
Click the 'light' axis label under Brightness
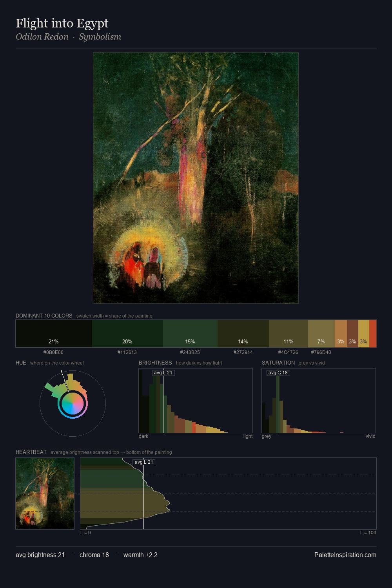pos(248,436)
